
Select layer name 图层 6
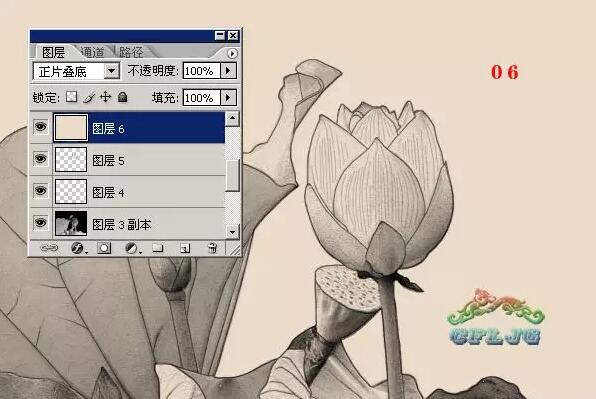[108, 129]
